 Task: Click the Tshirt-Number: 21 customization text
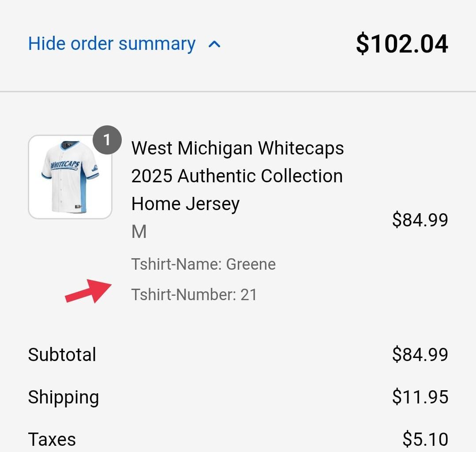(195, 294)
